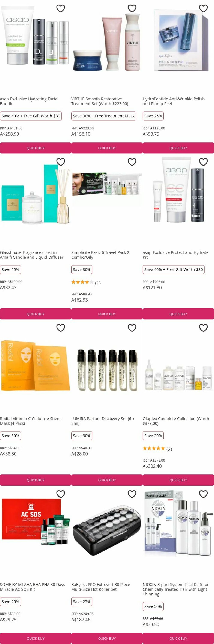This screenshot has height=644, width=214.
Task: Heart the Rodial Vitamin C Sheet Mask
Action: pos(61,328)
